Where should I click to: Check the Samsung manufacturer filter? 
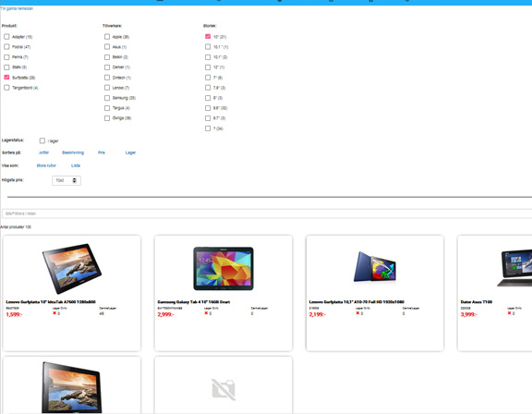tap(107, 98)
